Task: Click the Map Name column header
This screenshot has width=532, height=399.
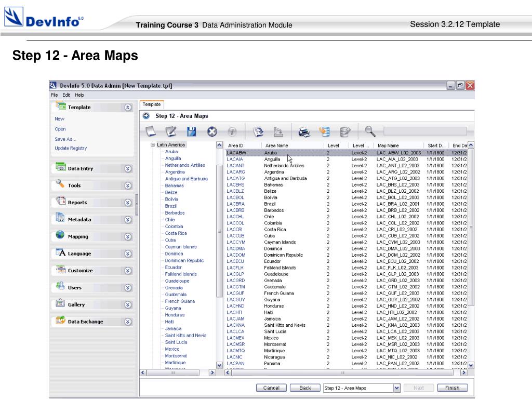Action: point(388,145)
